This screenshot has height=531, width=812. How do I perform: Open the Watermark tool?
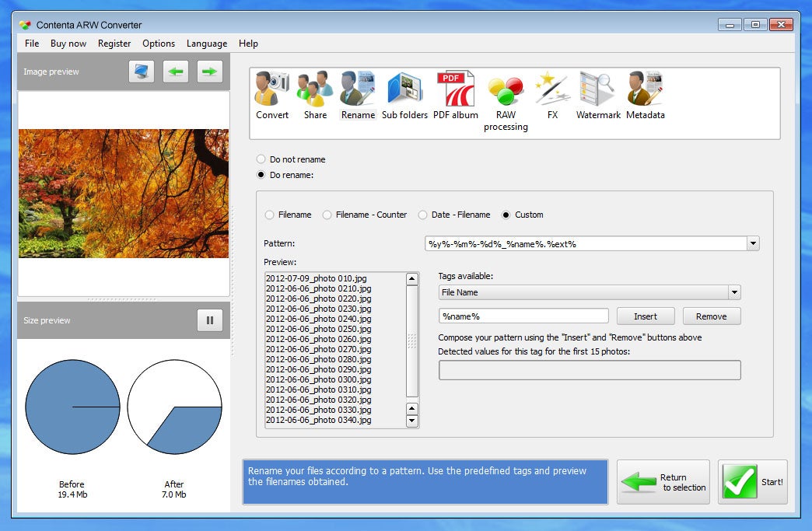(x=598, y=95)
